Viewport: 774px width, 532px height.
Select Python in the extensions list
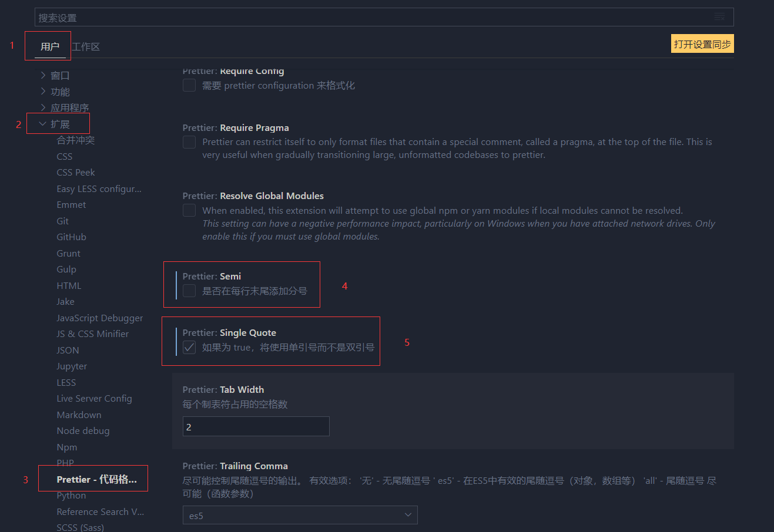click(x=71, y=495)
